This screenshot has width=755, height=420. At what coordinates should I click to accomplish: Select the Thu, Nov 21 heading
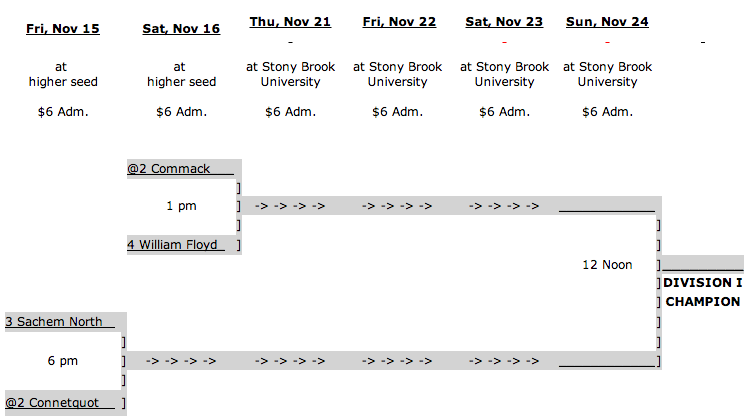[x=290, y=22]
